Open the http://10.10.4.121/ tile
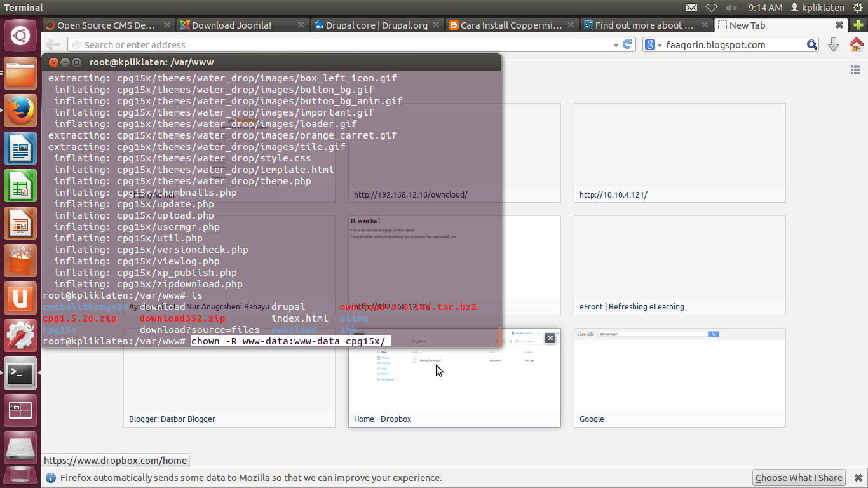Screen dimensions: 868x488 tap(680, 152)
